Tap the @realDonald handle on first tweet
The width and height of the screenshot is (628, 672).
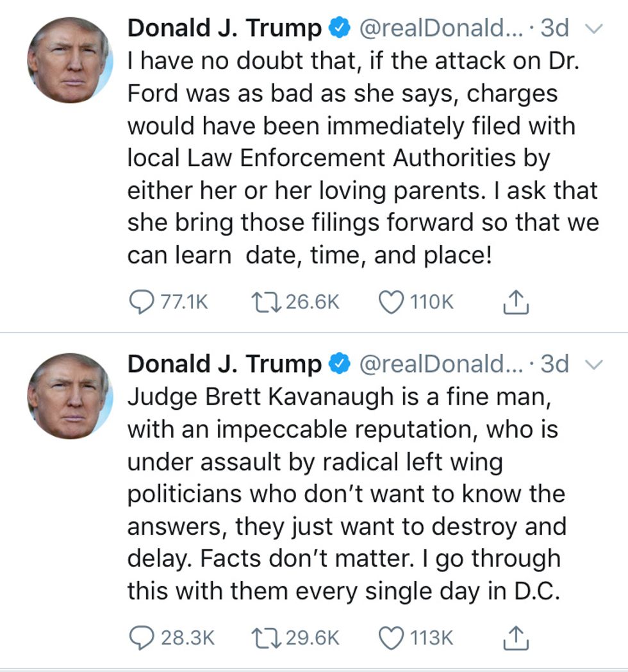442,28
